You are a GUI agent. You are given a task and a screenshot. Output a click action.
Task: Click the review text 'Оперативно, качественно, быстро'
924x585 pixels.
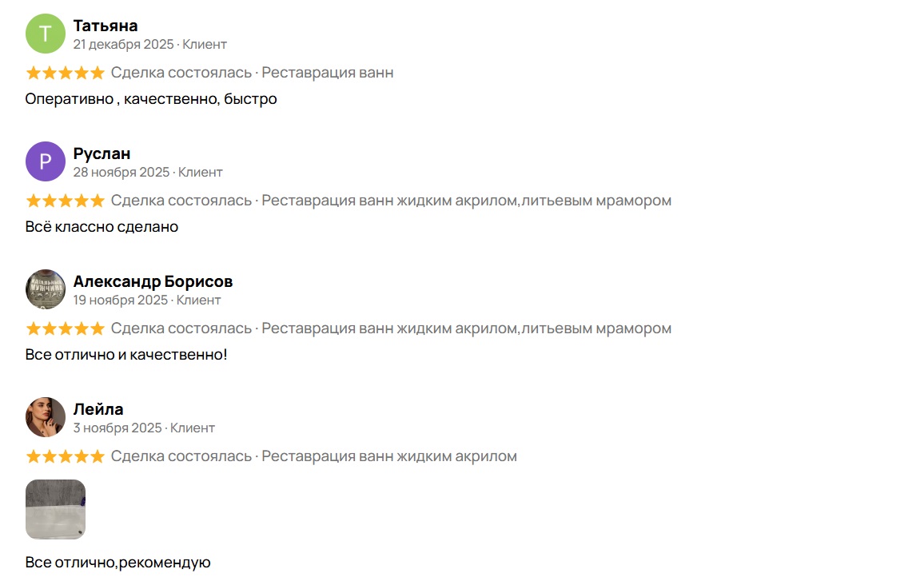(x=151, y=99)
